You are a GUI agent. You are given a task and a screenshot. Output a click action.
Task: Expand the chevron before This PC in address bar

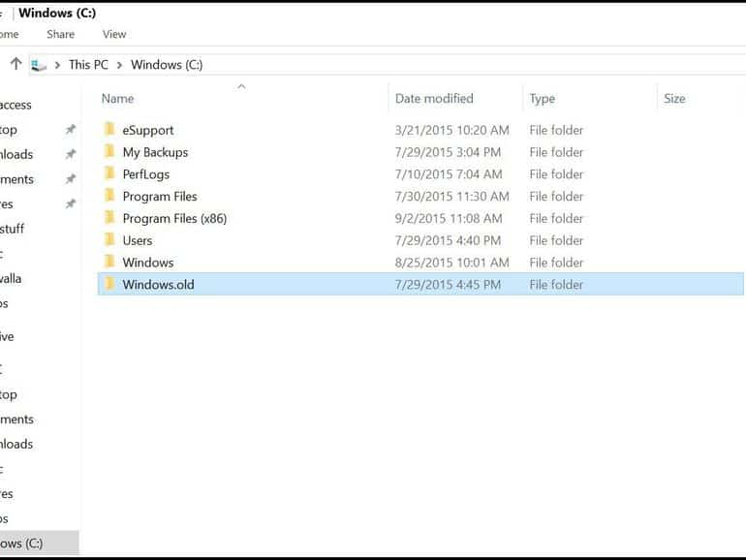(57, 65)
